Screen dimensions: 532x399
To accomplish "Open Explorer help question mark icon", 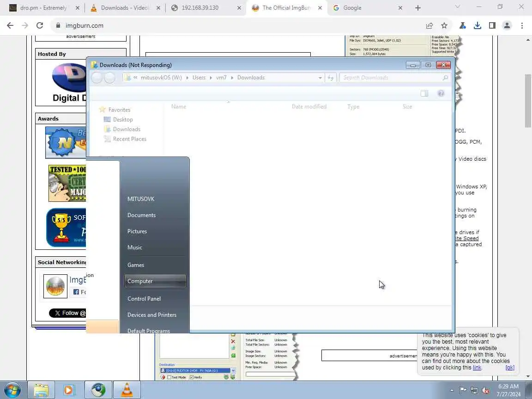I will point(441,93).
